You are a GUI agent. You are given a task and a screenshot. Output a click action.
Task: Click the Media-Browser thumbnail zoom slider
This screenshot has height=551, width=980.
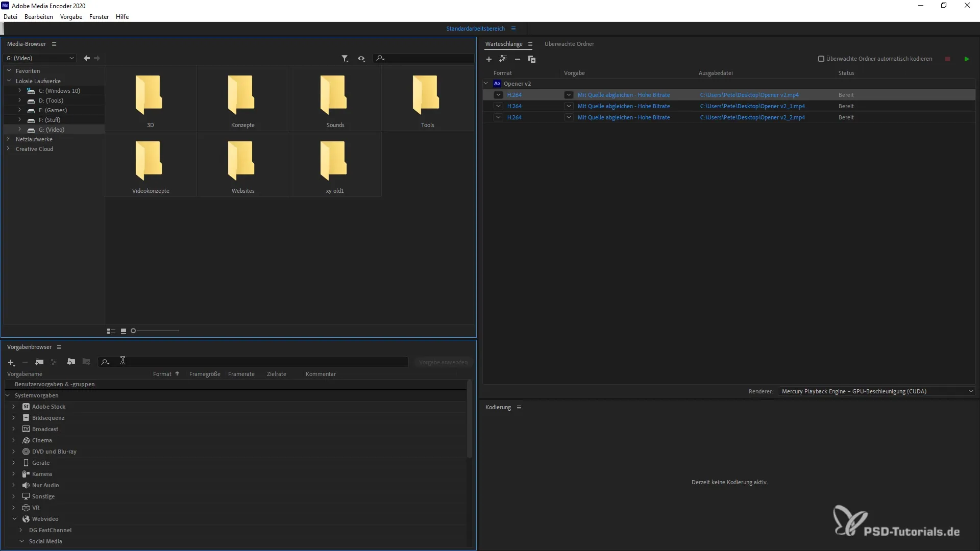point(155,331)
